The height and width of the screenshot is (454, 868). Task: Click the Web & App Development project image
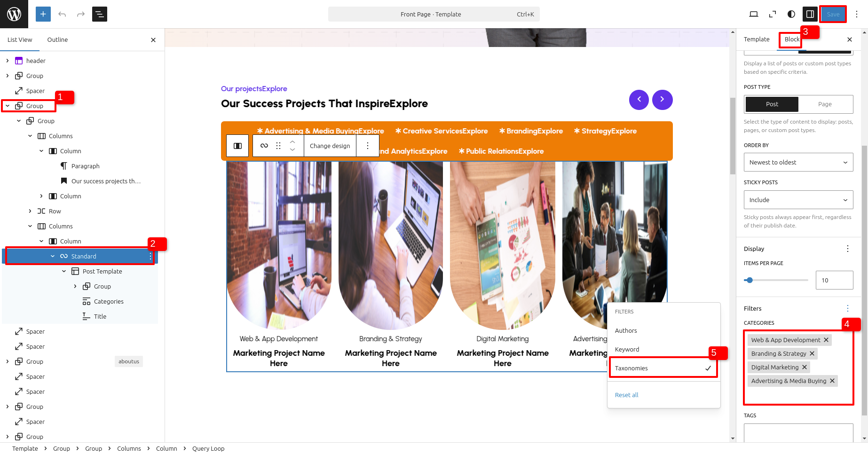[279, 245]
